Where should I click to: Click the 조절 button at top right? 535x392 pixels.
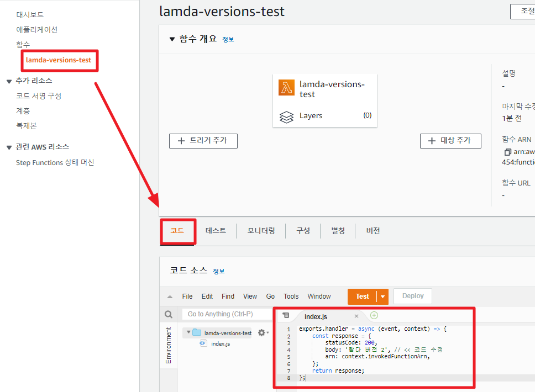pyautogui.click(x=524, y=11)
